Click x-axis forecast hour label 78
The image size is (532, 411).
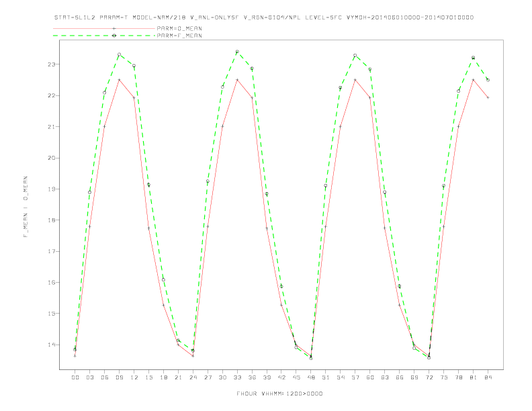click(458, 377)
